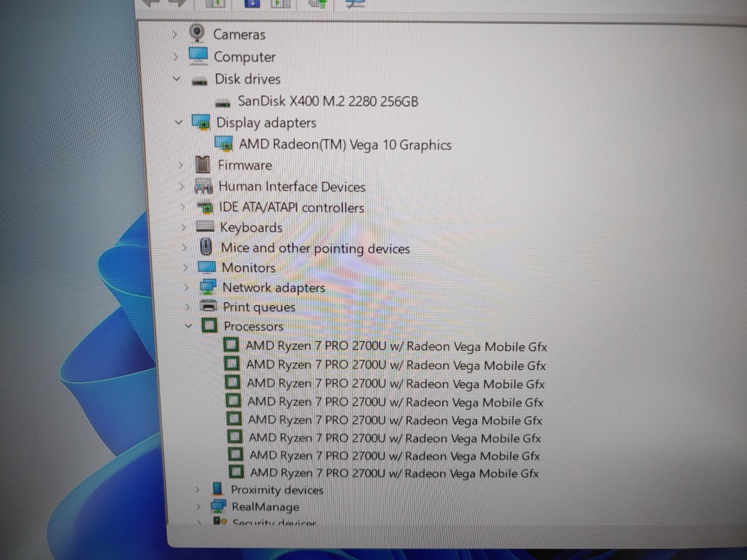Expand the Firmware category
Screen dimensions: 747x560
pos(181,165)
